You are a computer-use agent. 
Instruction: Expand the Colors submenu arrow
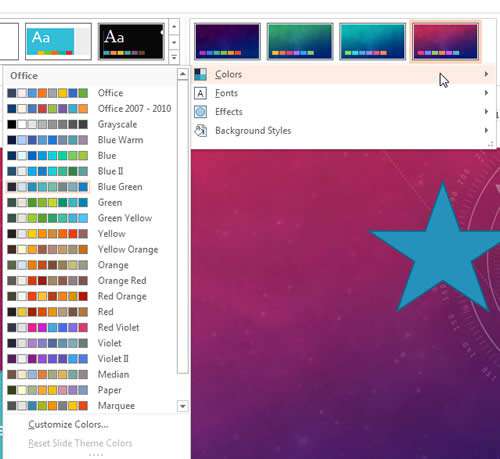point(486,74)
